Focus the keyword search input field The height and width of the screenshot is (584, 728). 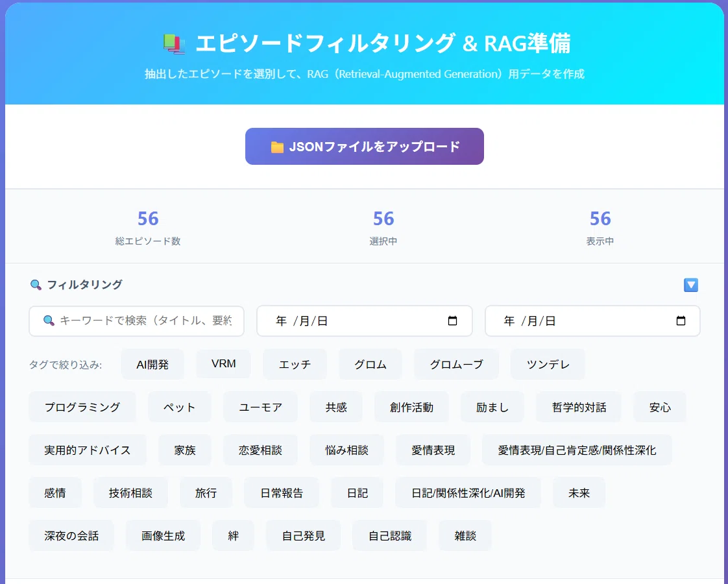point(136,321)
